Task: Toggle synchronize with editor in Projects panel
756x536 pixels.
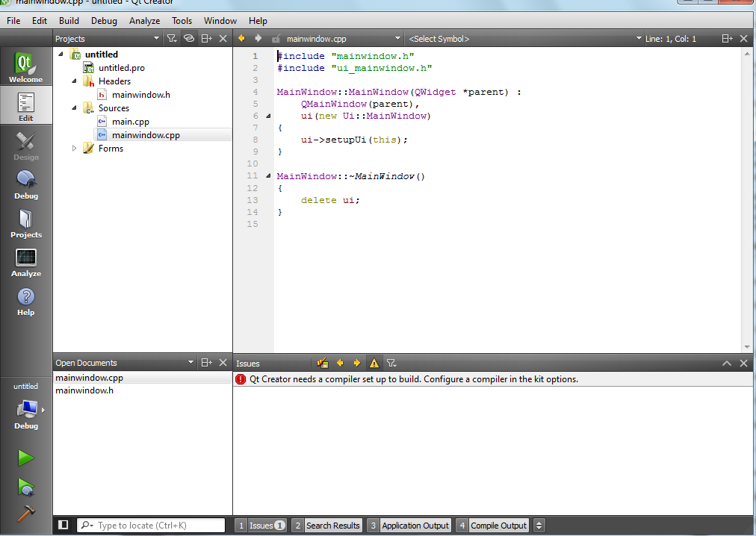Action: [x=189, y=39]
